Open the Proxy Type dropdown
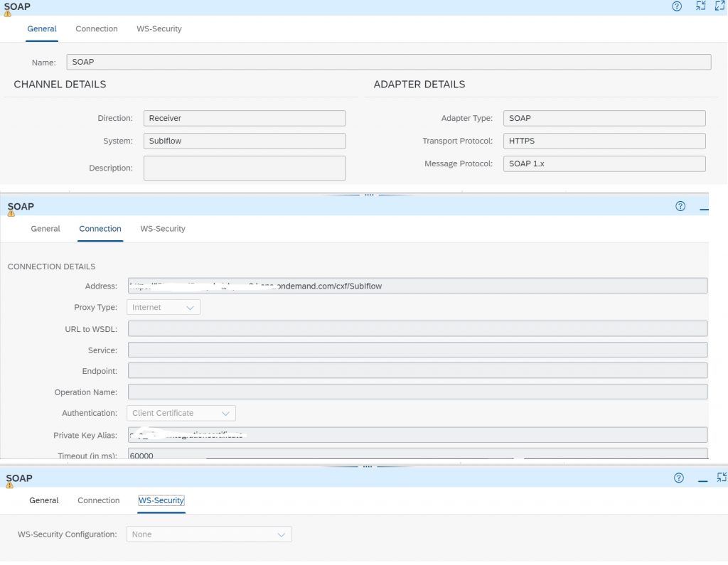 [x=164, y=307]
